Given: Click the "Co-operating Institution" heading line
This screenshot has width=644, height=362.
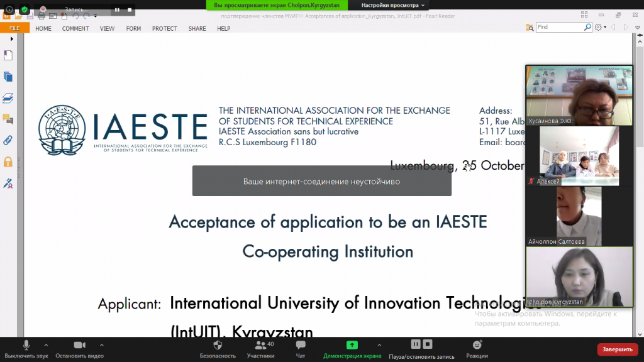Looking at the screenshot, I should [x=328, y=251].
